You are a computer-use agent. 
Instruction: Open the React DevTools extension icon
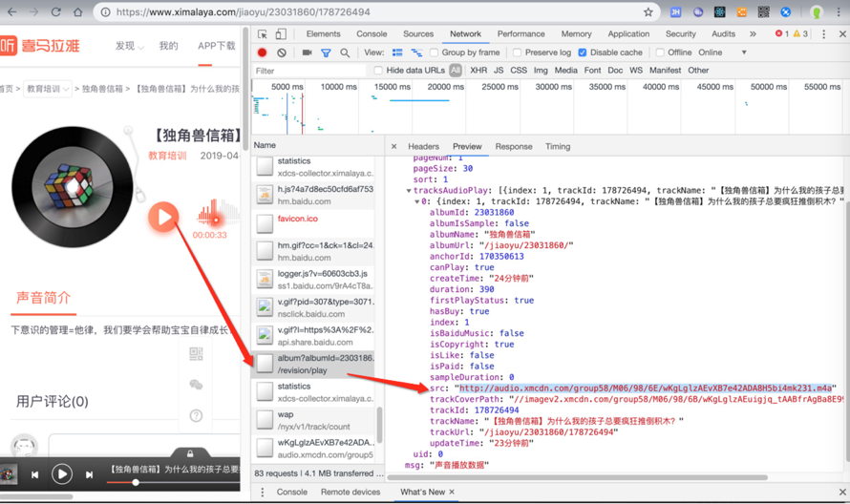[x=719, y=11]
